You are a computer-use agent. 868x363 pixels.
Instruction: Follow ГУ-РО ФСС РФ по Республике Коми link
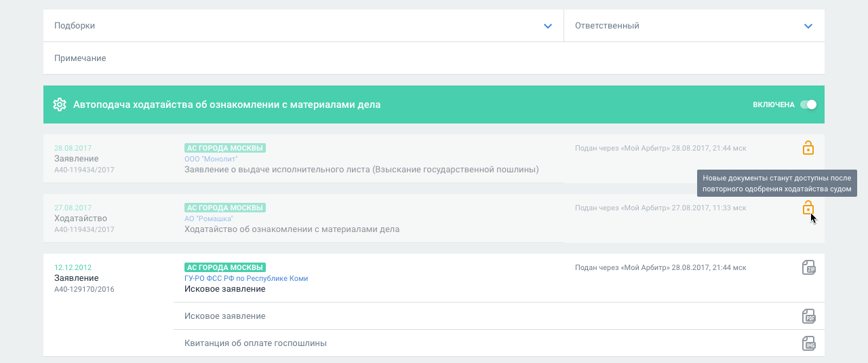pos(246,278)
